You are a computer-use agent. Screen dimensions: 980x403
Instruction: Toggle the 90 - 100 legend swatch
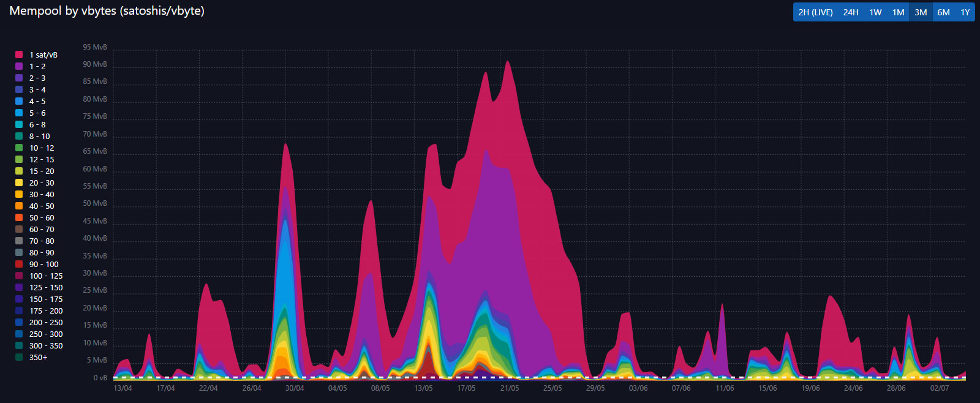coord(19,264)
